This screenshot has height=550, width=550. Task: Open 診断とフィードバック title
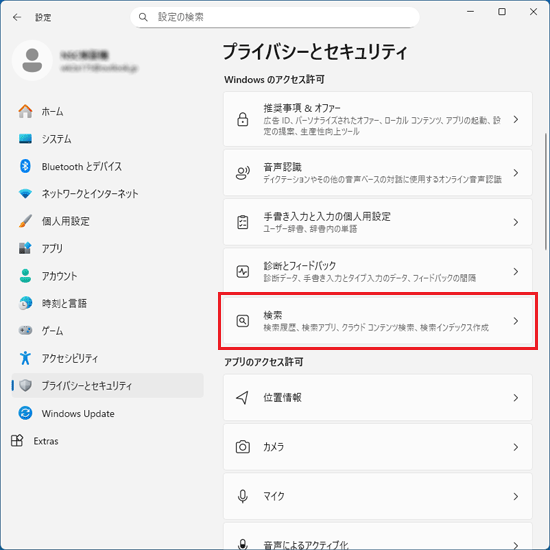tap(300, 266)
